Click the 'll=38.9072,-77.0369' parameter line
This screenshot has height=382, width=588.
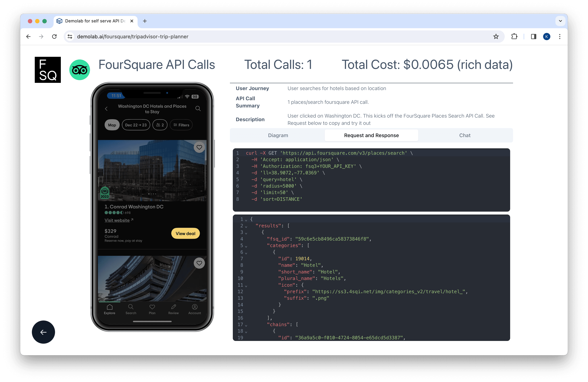[x=288, y=173]
